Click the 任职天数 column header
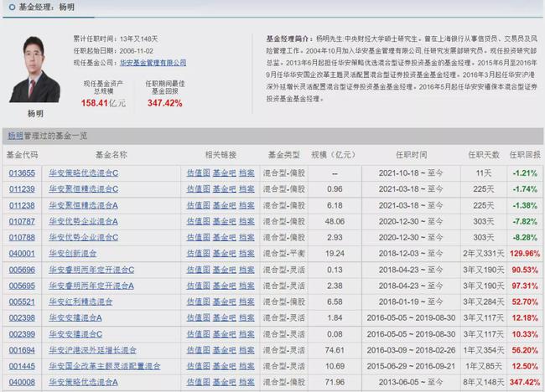The height and width of the screenshot is (392, 545). (x=484, y=155)
